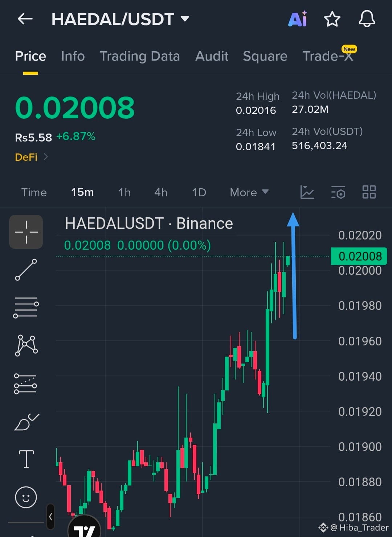The height and width of the screenshot is (537, 392).
Task: Click the 24h High value 0.02016
Action: [256, 110]
